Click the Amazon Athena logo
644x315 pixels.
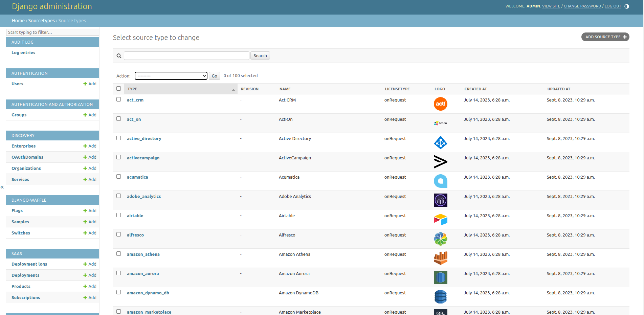(x=440, y=258)
